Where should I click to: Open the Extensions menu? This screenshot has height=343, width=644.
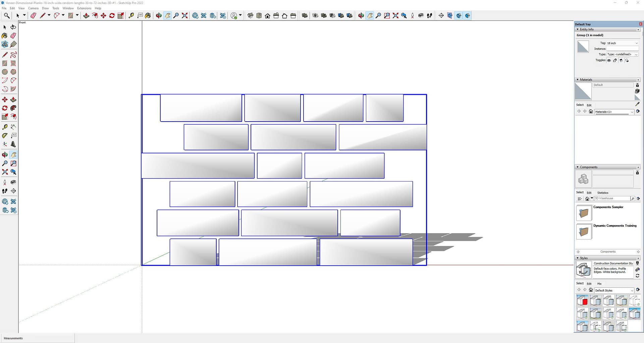(84, 8)
